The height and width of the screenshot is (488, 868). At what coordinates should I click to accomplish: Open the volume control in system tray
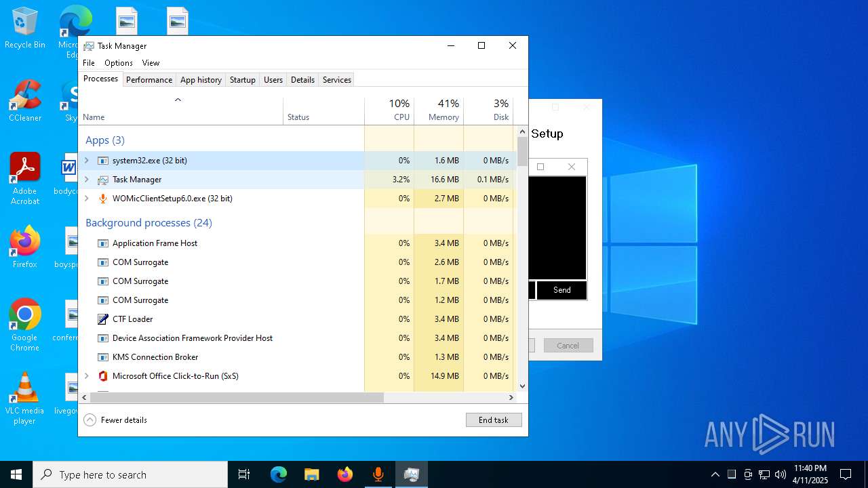click(781, 474)
